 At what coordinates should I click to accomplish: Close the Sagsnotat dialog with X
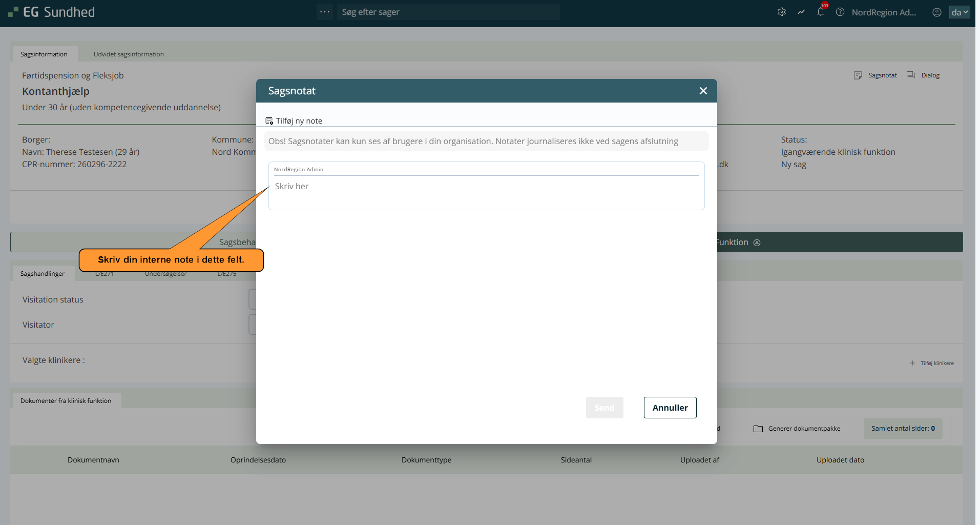[x=703, y=91]
